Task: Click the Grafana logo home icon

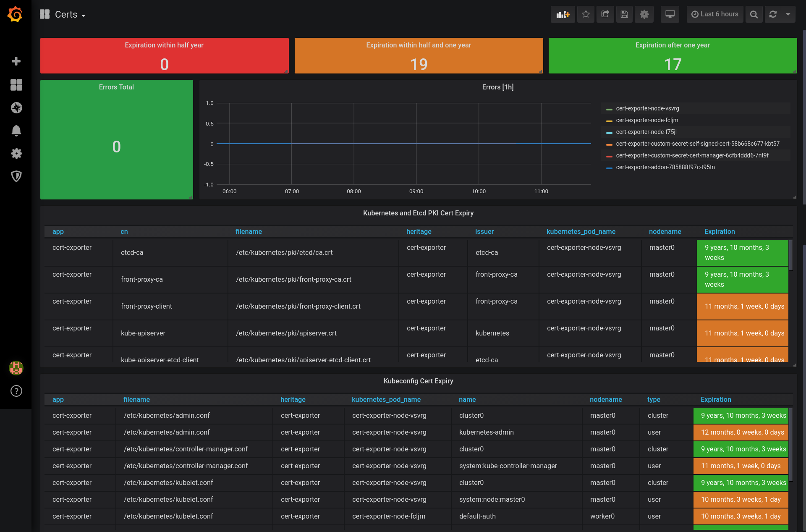Action: tap(16, 14)
